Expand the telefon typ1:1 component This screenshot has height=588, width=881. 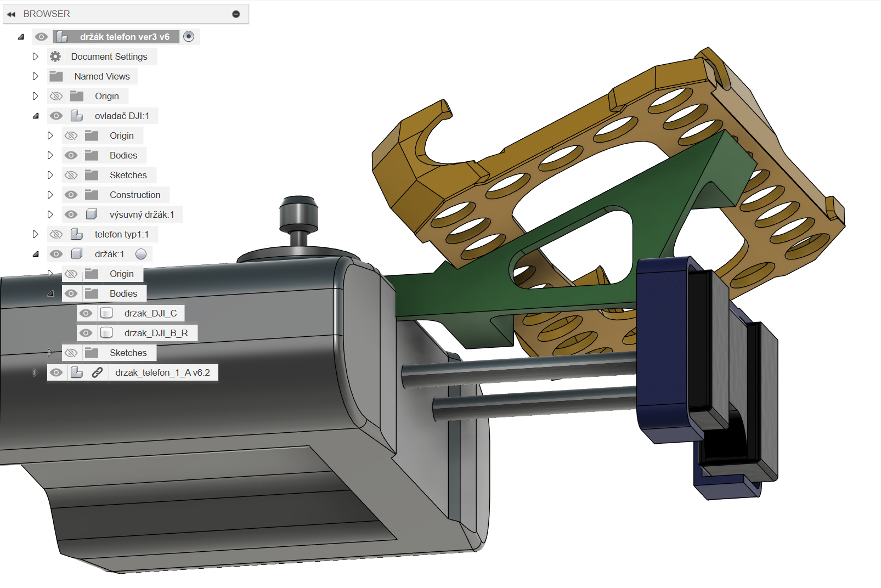(36, 234)
